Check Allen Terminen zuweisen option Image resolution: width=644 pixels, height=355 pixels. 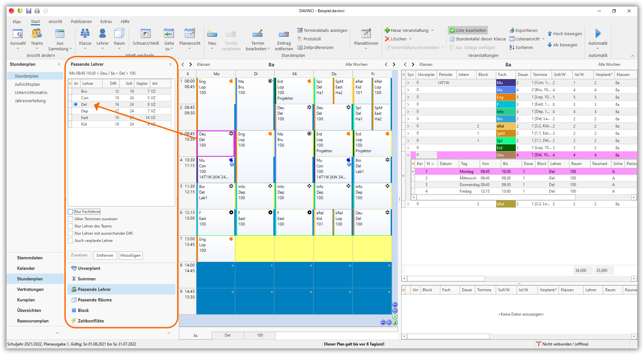(x=70, y=219)
